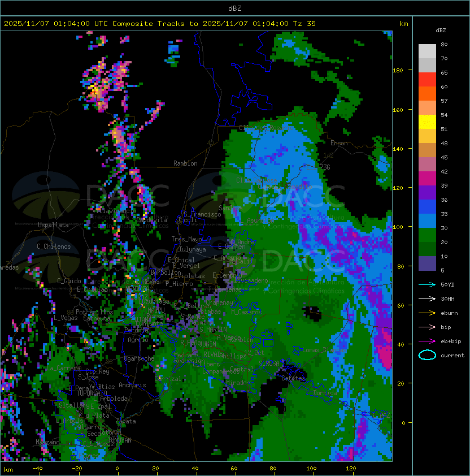Click the 'current' legend label
This screenshot has height=476, width=470.
(x=452, y=356)
